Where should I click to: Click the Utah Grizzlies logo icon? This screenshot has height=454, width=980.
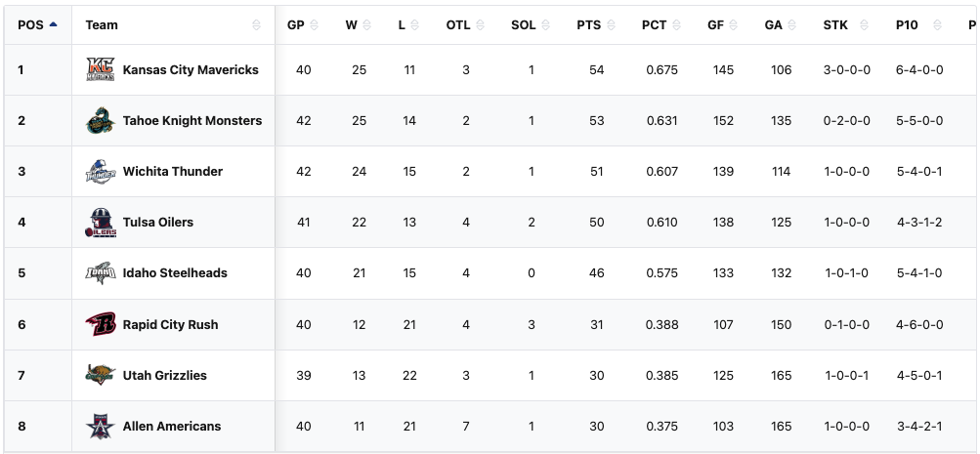pos(101,375)
